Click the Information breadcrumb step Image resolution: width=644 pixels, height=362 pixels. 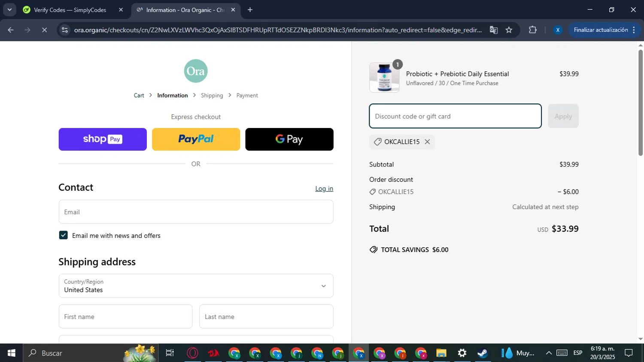click(x=173, y=95)
